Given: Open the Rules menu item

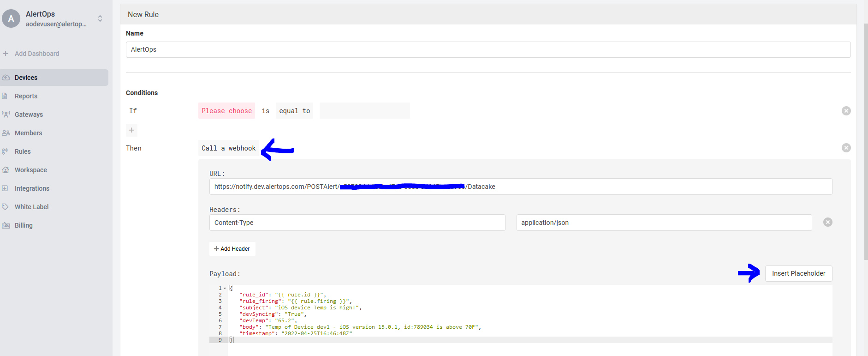Looking at the screenshot, I should coord(23,151).
